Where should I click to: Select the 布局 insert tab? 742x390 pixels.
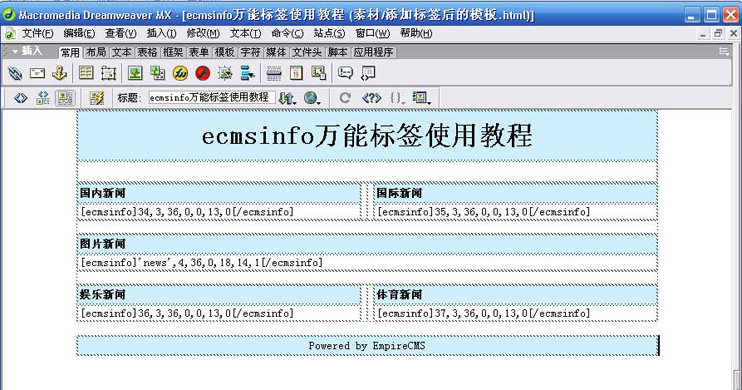pyautogui.click(x=96, y=52)
